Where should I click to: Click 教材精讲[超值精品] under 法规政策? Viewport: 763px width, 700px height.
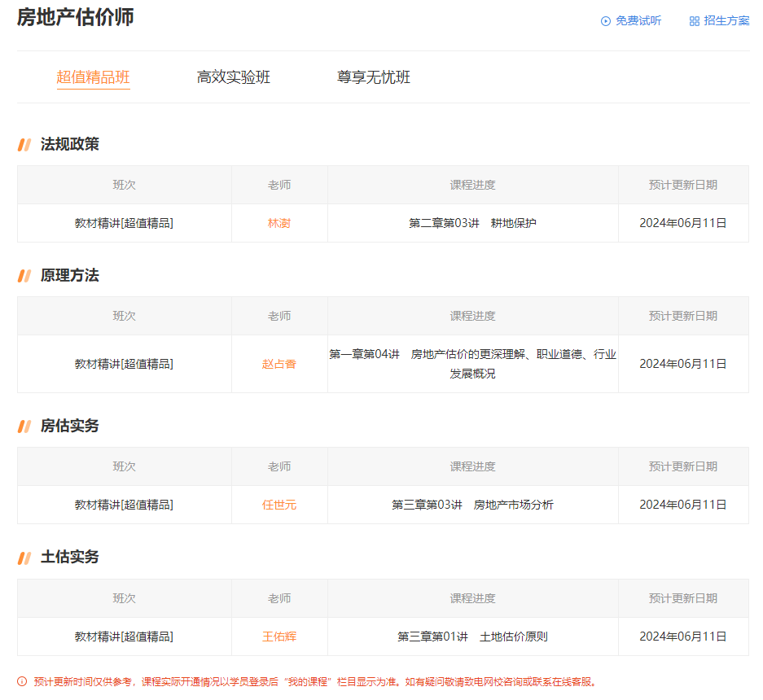(x=124, y=222)
